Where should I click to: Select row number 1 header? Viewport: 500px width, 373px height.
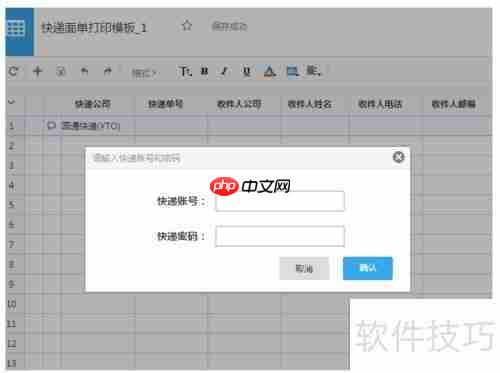(x=11, y=126)
